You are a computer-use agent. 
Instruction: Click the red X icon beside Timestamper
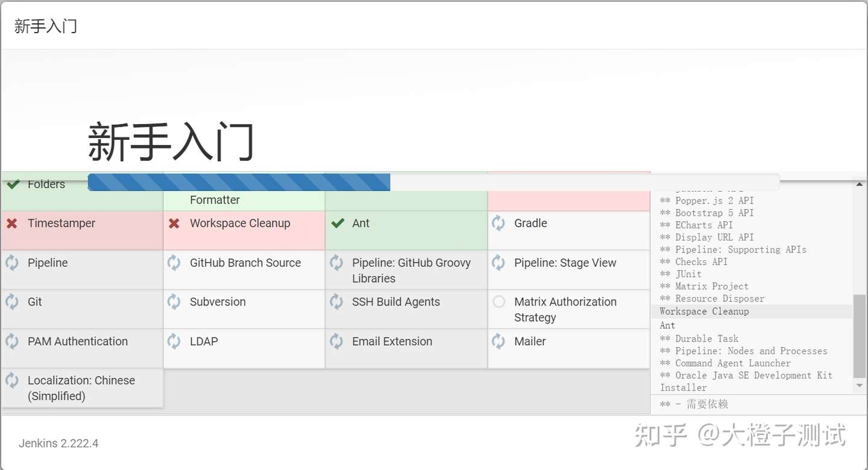(x=12, y=224)
